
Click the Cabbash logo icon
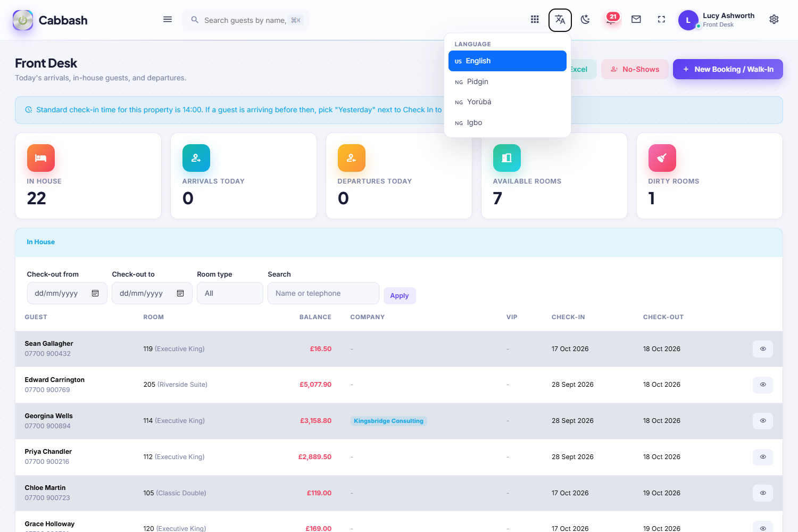[23, 20]
